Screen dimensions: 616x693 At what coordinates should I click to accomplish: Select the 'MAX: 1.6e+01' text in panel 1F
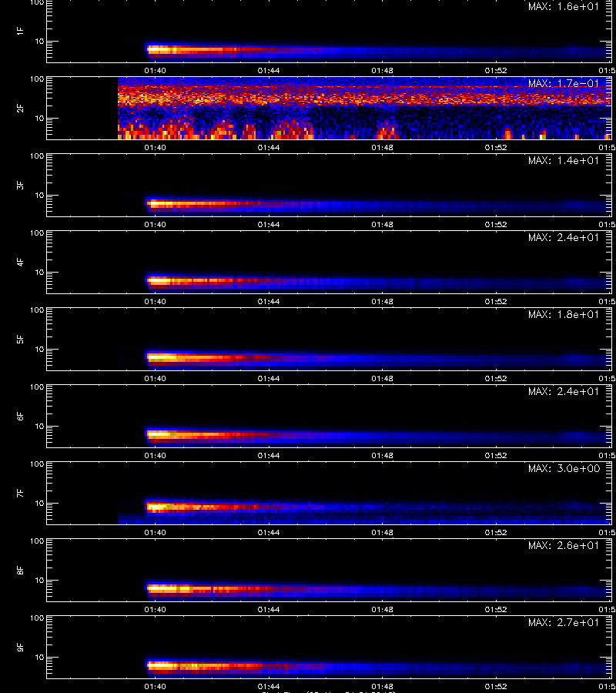click(564, 7)
